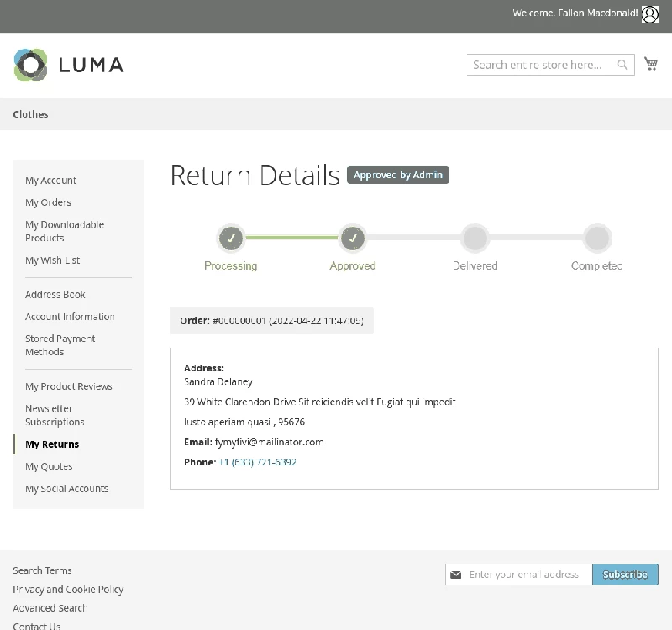Open Account Information
The image size is (672, 630).
pyautogui.click(x=70, y=317)
